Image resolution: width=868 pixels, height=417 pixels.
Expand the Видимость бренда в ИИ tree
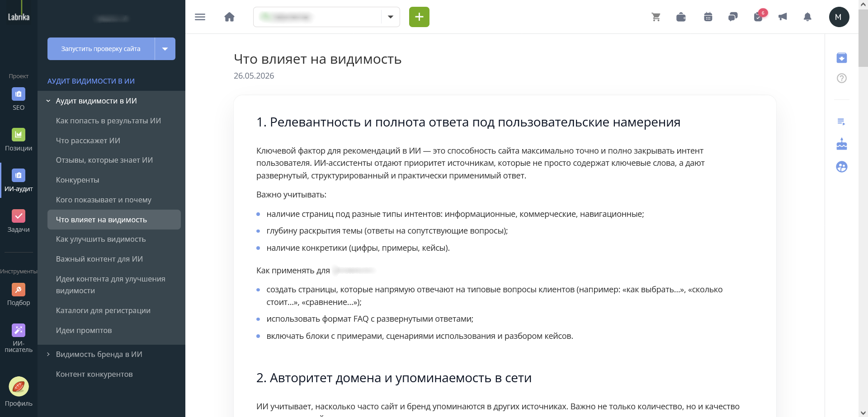(x=48, y=354)
